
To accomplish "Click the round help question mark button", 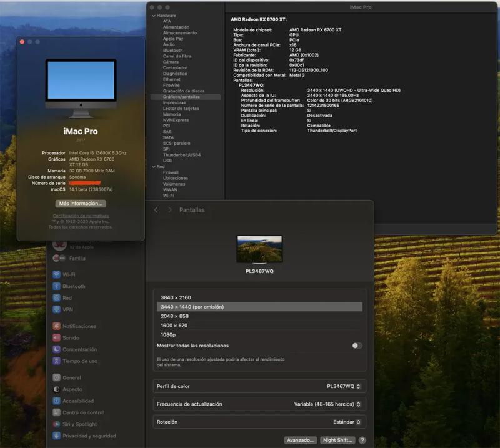I will point(362,440).
